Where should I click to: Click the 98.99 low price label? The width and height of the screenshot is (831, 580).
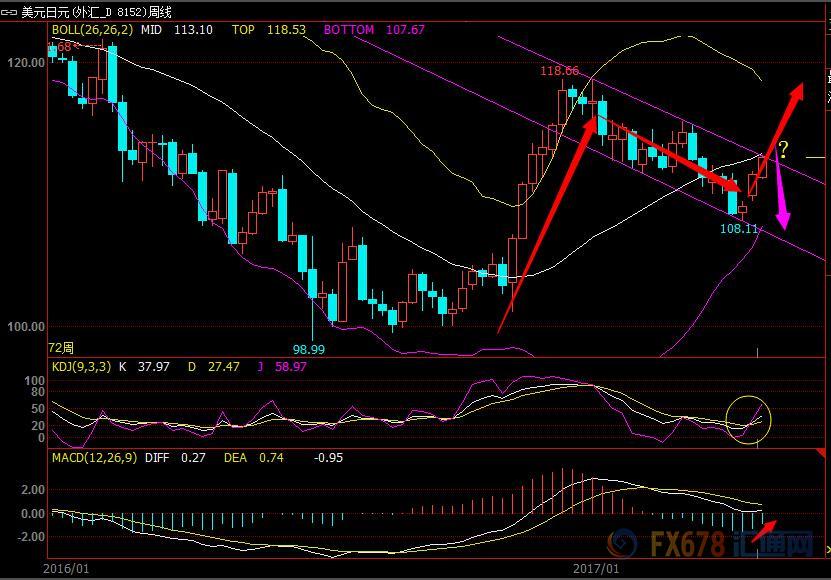tap(308, 349)
